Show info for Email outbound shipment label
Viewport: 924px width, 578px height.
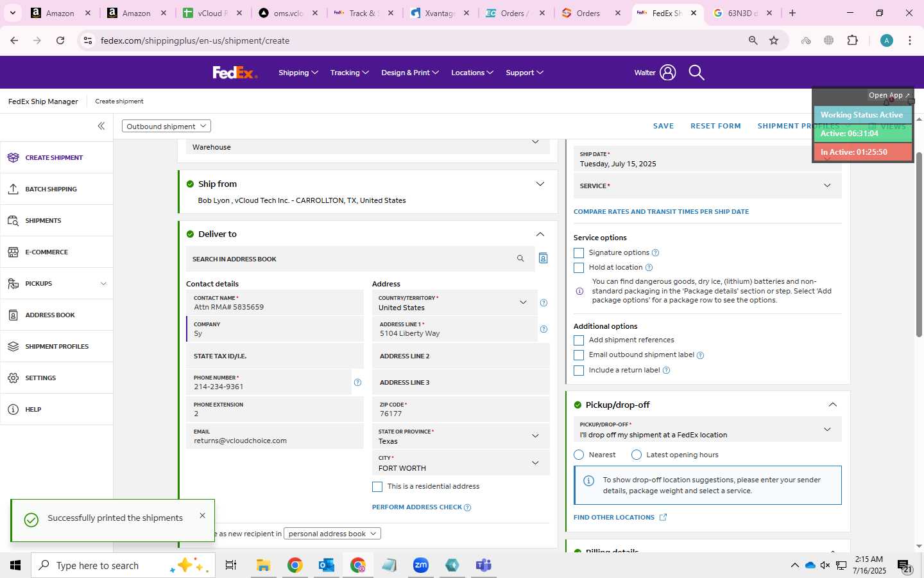point(700,355)
